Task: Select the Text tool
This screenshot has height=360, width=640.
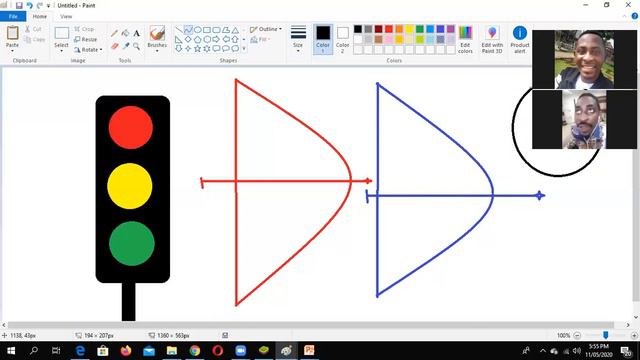Action: (136, 33)
